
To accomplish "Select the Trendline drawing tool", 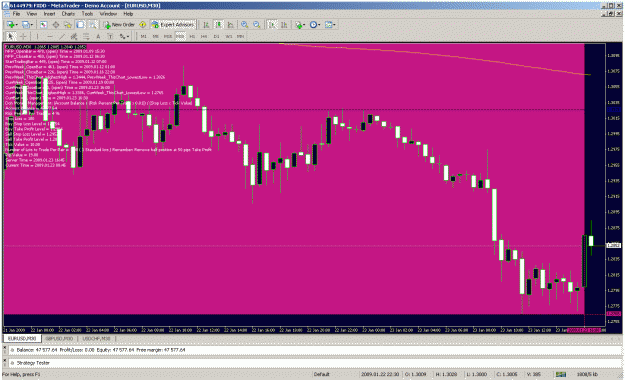I will pos(62,36).
